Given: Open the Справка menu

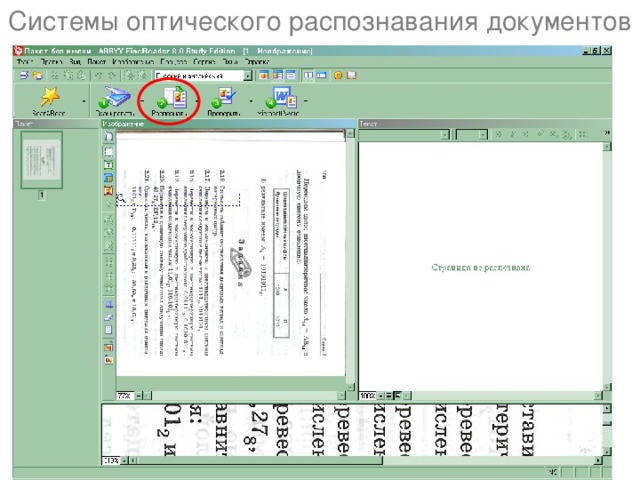Looking at the screenshot, I should [257, 62].
